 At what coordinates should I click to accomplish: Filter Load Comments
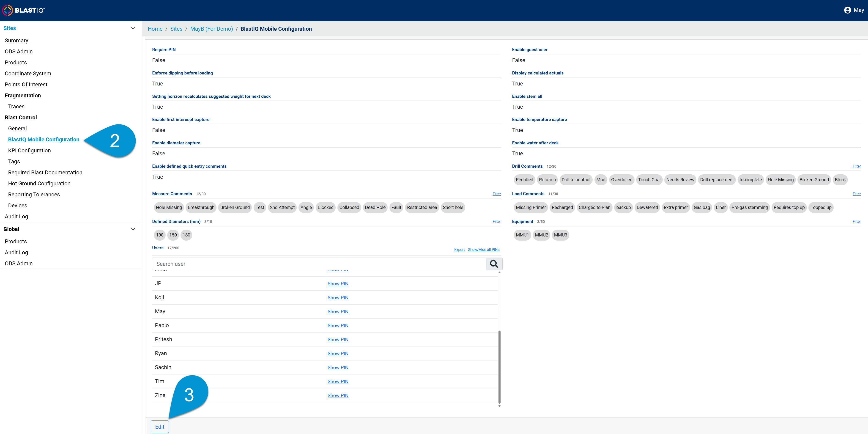click(x=857, y=194)
